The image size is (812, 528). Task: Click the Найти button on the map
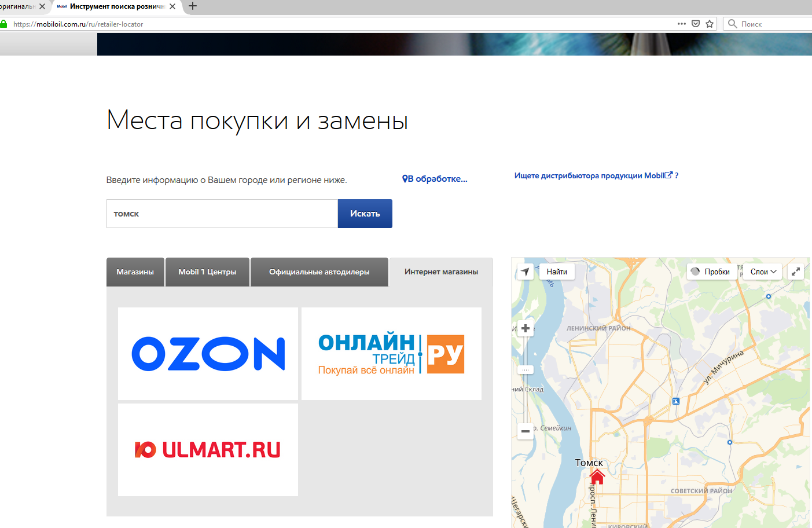point(557,272)
